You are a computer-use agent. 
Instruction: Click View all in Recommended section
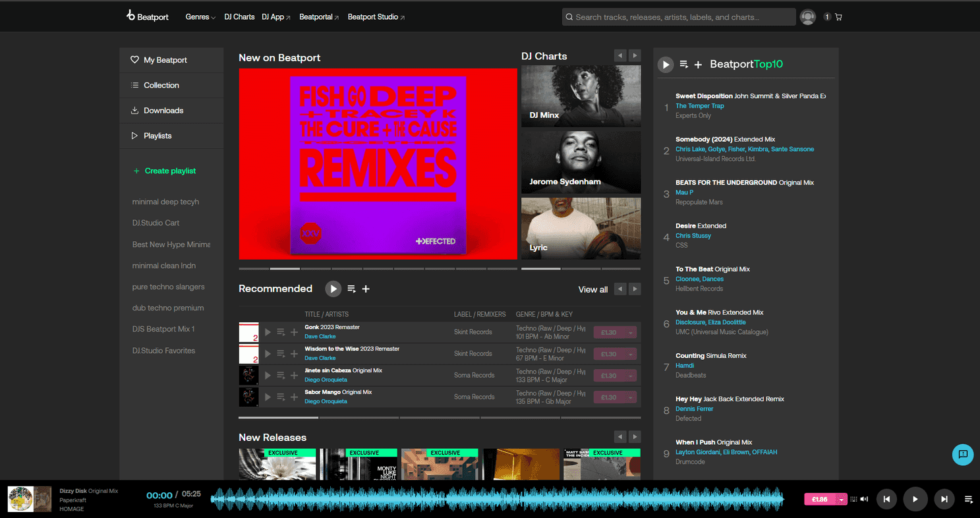(592, 289)
